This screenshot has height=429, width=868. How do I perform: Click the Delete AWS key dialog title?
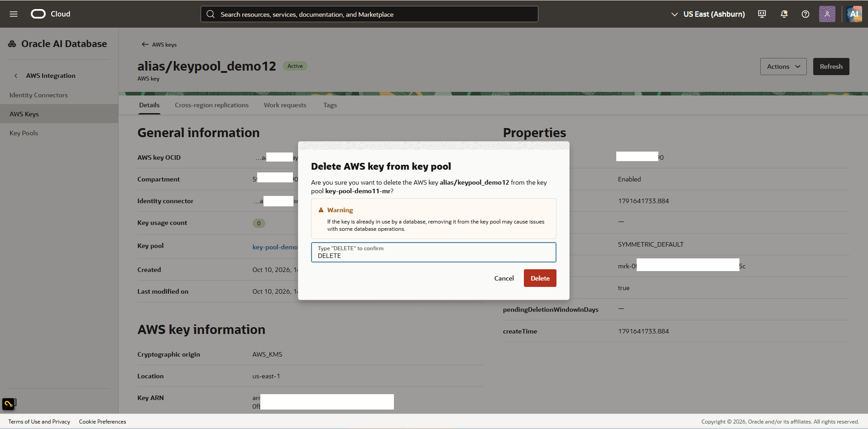[x=381, y=167]
